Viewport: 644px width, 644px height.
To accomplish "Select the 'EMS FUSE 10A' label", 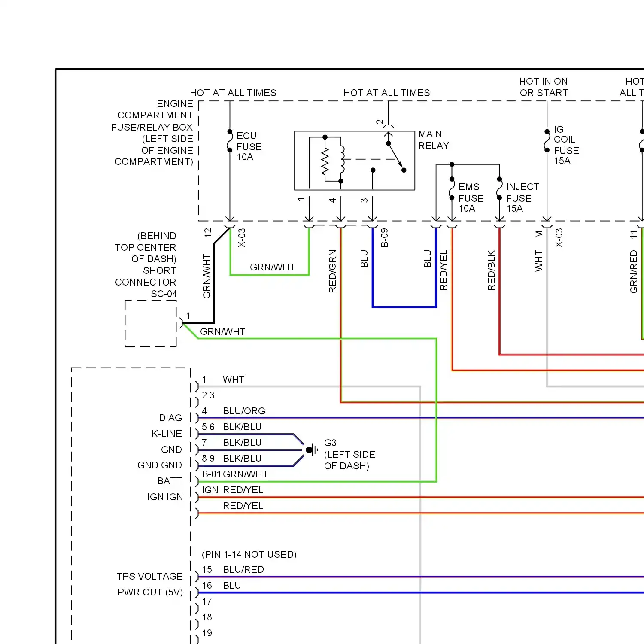I will [x=471, y=198].
